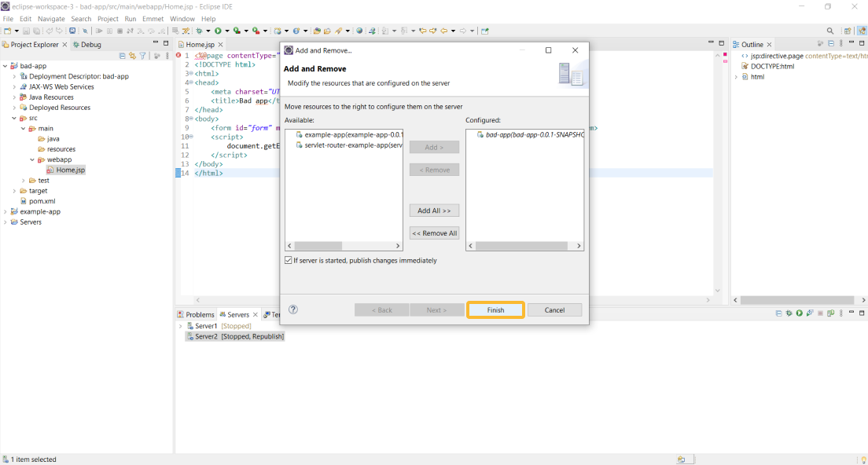Maximize the Servers panel

tap(862, 313)
